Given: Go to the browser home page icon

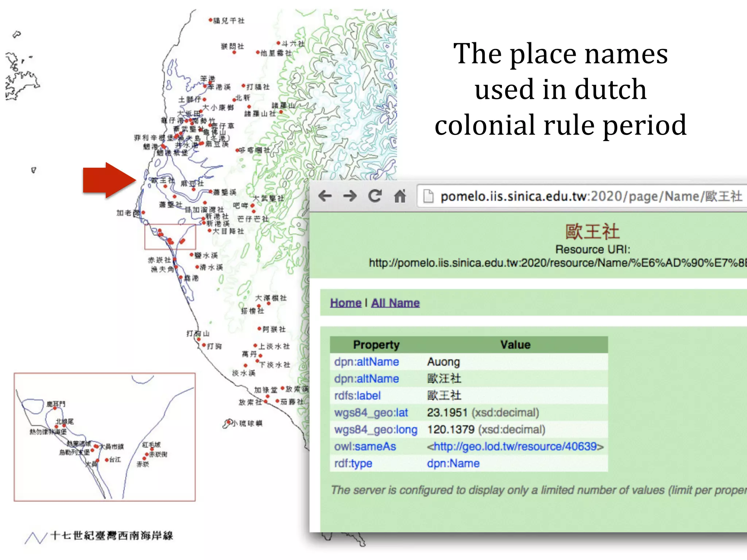Looking at the screenshot, I should [400, 196].
